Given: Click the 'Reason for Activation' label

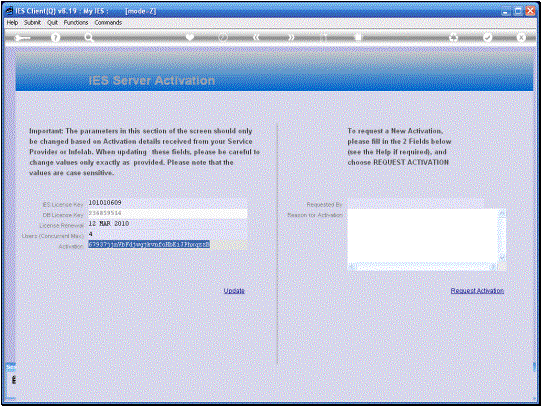Looking at the screenshot, I should click(x=315, y=215).
